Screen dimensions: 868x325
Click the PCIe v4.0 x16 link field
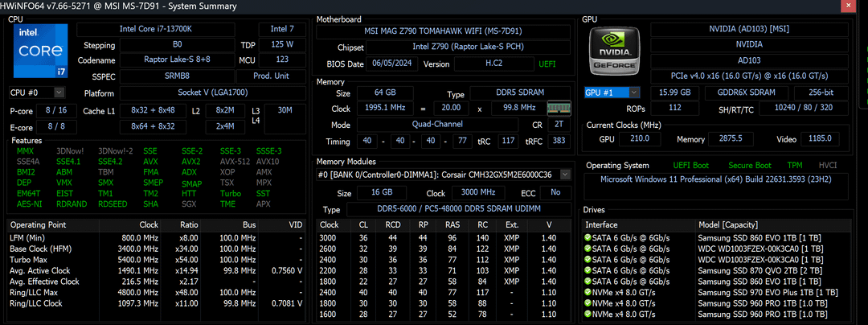point(748,76)
